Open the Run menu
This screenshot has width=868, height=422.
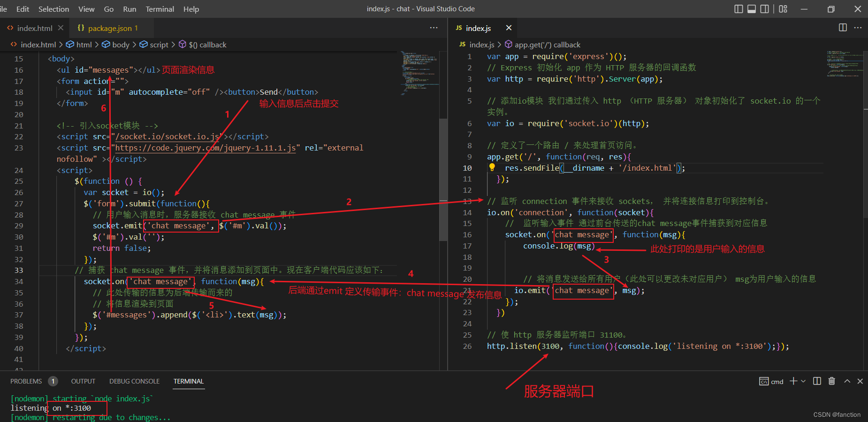click(129, 9)
